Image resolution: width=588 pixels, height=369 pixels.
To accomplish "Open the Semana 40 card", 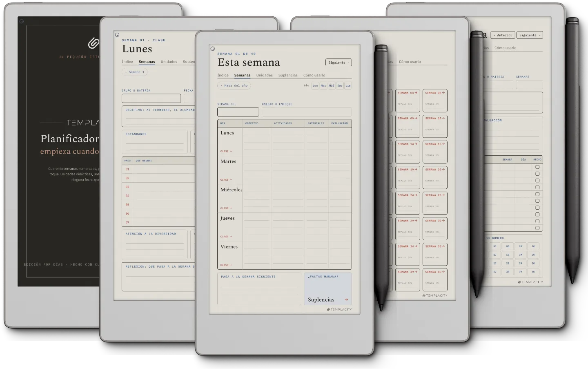I will 435,280.
